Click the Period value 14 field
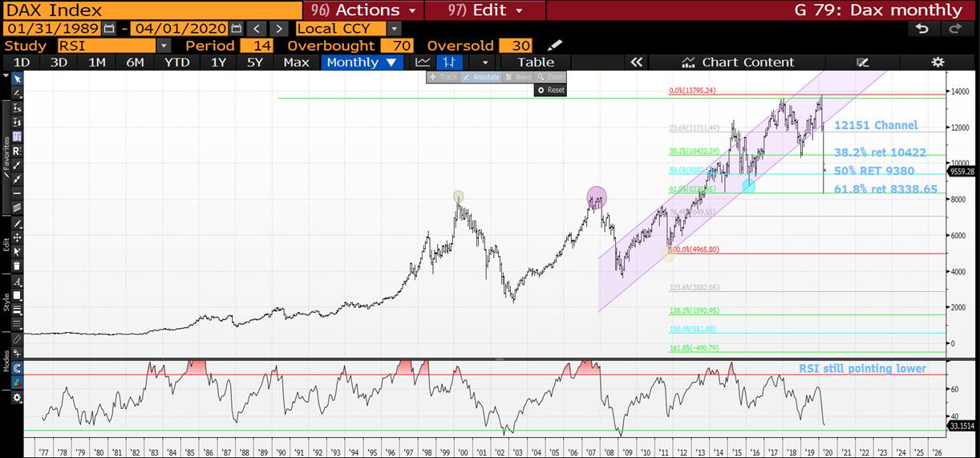The width and height of the screenshot is (980, 458). click(257, 46)
